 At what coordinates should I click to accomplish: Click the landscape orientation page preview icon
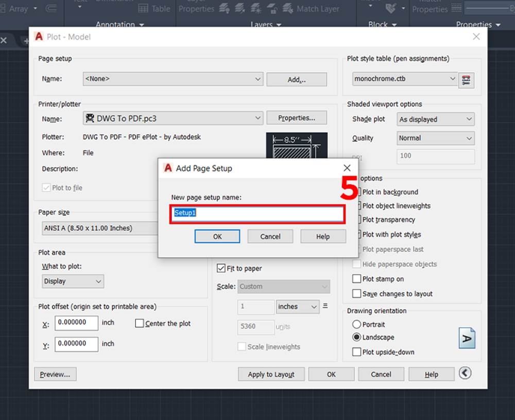[x=467, y=339]
